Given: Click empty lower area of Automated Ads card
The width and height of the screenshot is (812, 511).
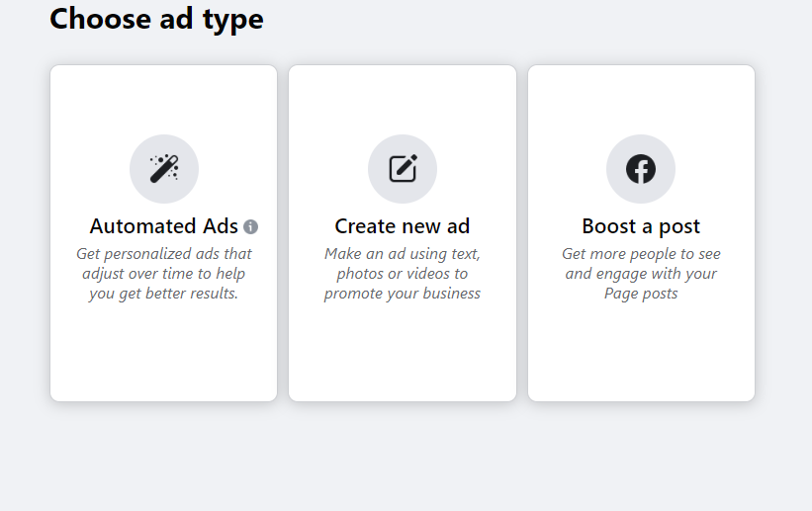Looking at the screenshot, I should click(x=163, y=352).
